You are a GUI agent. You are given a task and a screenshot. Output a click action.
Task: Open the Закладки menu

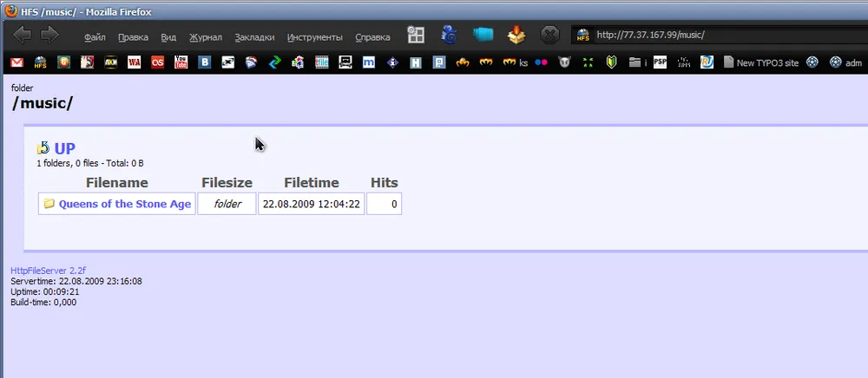254,37
